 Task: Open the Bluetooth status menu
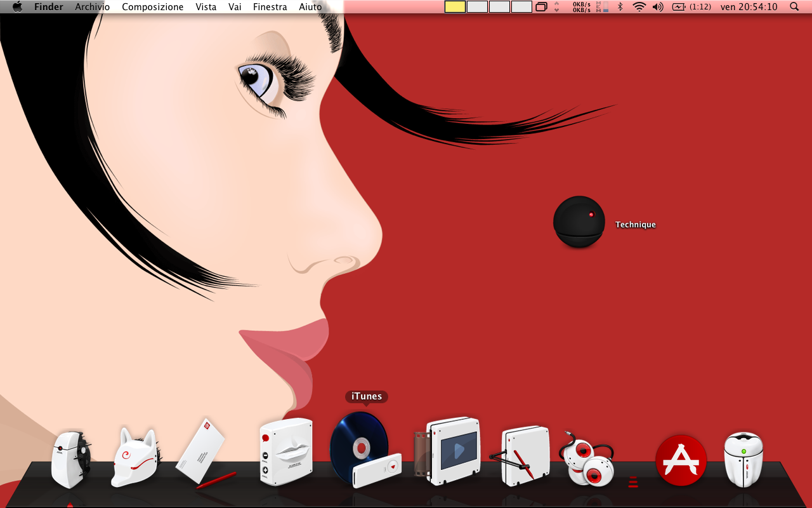tap(620, 7)
